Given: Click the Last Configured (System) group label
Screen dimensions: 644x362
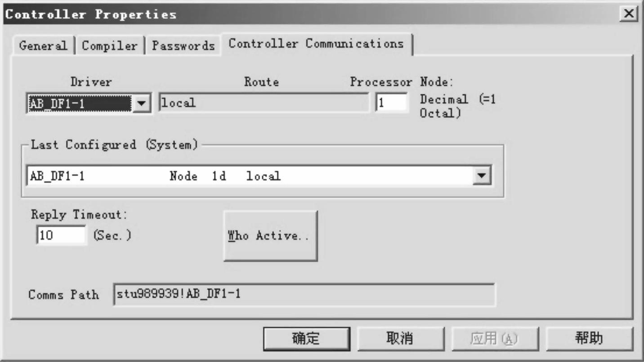Looking at the screenshot, I should pyautogui.click(x=114, y=145).
